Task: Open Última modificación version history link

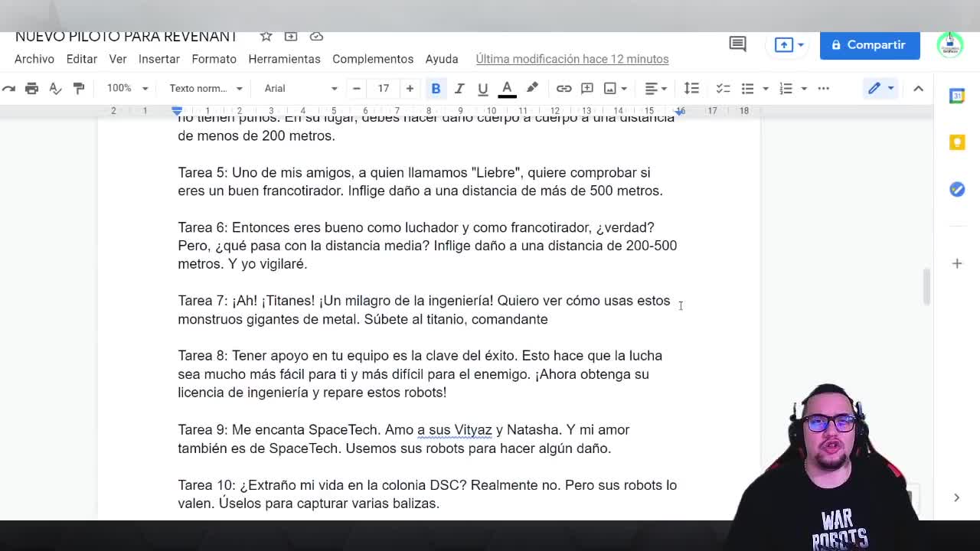Action: click(572, 59)
